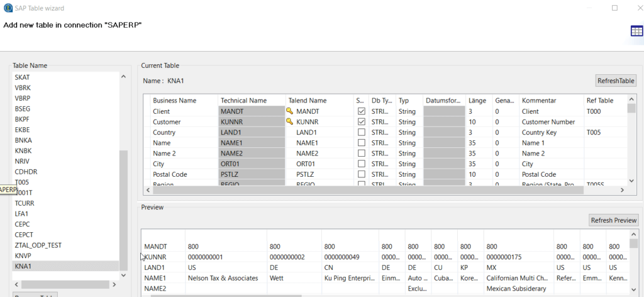Click the Länge column header
This screenshot has height=297, width=644.
point(479,100)
